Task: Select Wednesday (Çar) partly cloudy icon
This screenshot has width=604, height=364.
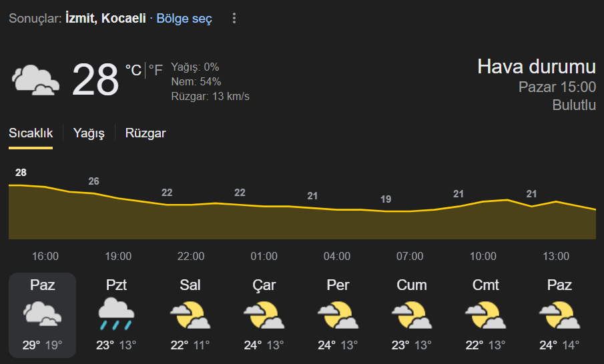Action: (264, 315)
